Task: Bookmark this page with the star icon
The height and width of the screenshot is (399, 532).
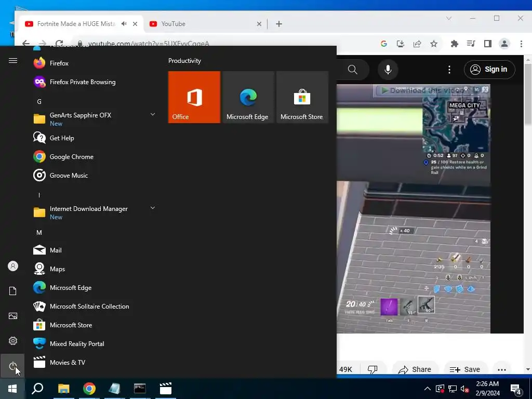Action: point(434,44)
